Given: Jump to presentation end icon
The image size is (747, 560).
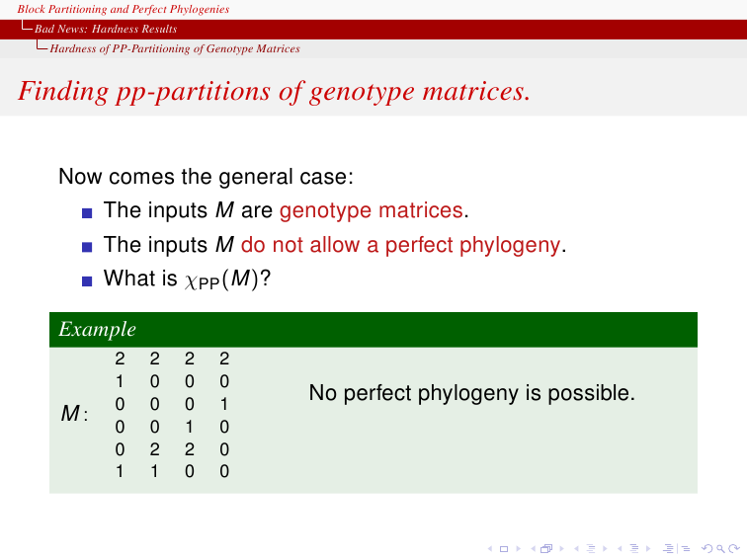Looking at the screenshot, I should (x=686, y=548).
